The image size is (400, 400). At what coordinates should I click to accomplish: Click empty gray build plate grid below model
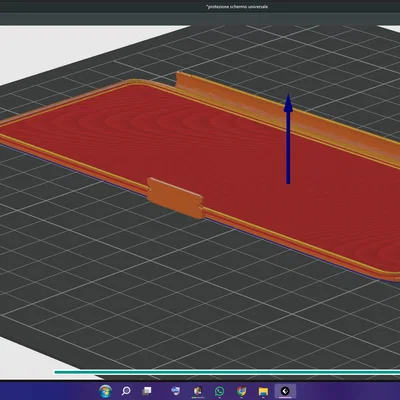click(167, 300)
